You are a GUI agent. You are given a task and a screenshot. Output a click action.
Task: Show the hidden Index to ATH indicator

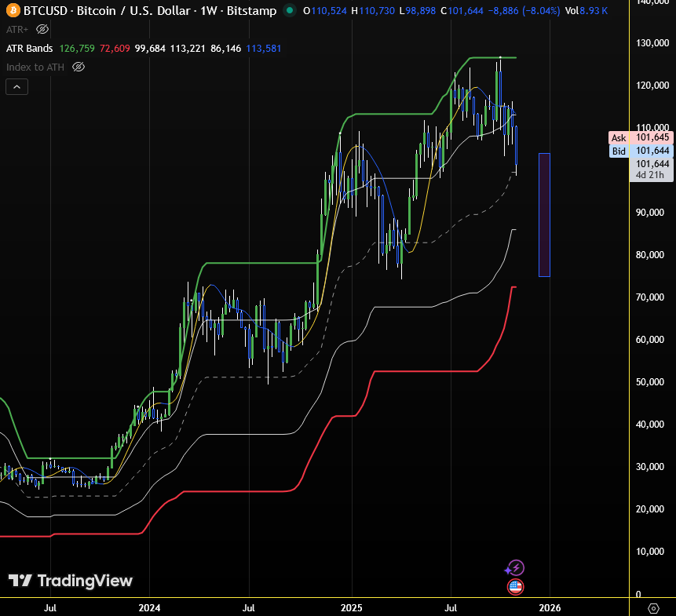(x=79, y=67)
